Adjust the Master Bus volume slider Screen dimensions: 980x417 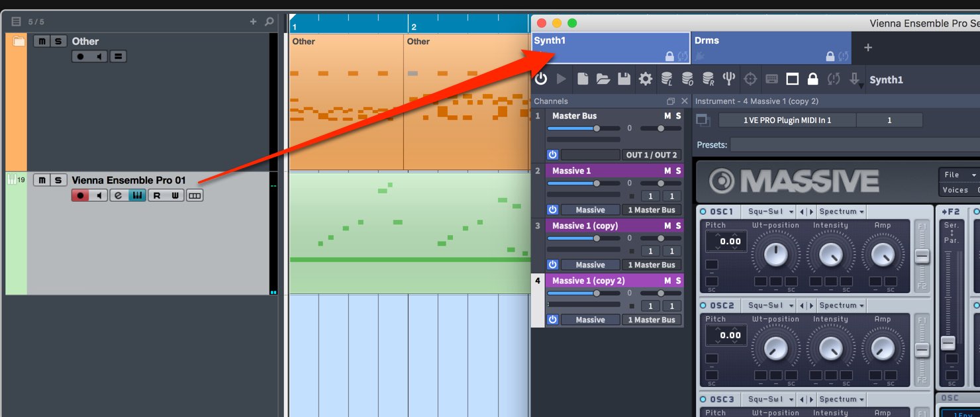tap(584, 128)
